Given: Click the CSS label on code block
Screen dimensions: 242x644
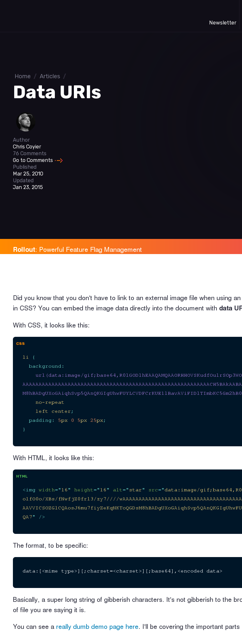Looking at the screenshot, I should (x=20, y=343).
